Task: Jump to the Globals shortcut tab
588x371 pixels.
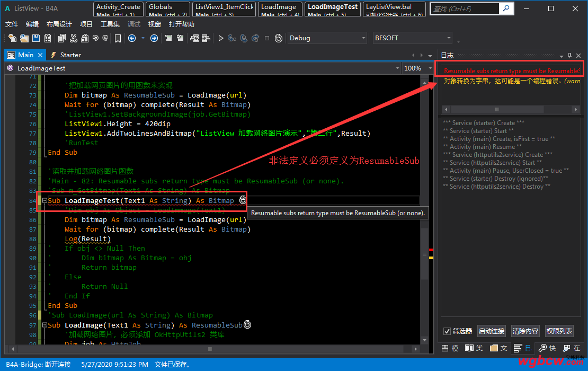Action: (x=168, y=10)
